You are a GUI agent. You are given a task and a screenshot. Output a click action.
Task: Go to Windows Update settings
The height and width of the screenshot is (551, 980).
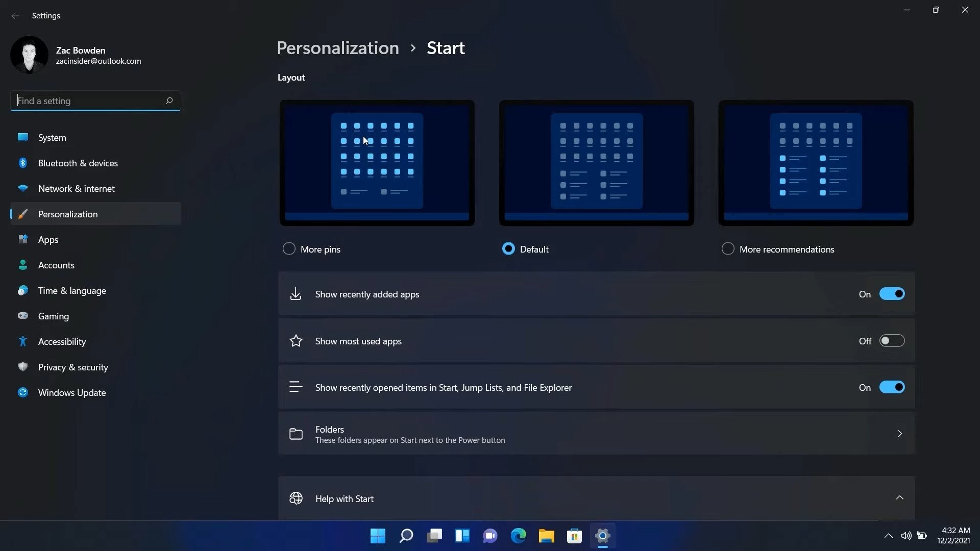point(71,392)
